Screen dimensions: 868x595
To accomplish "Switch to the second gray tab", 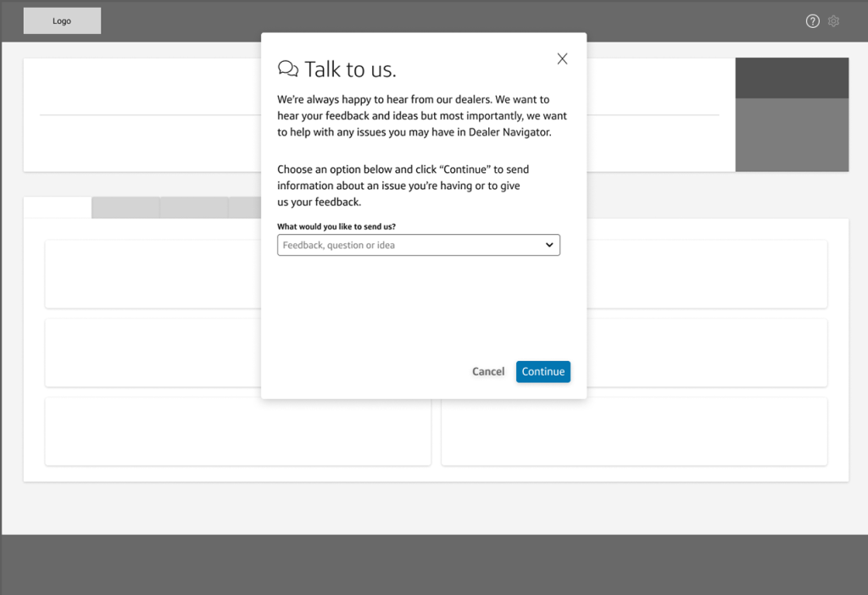I will pos(125,208).
